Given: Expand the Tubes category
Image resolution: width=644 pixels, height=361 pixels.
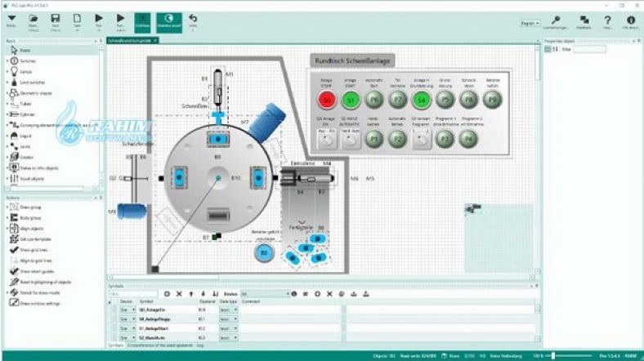Looking at the screenshot, I should [7, 104].
